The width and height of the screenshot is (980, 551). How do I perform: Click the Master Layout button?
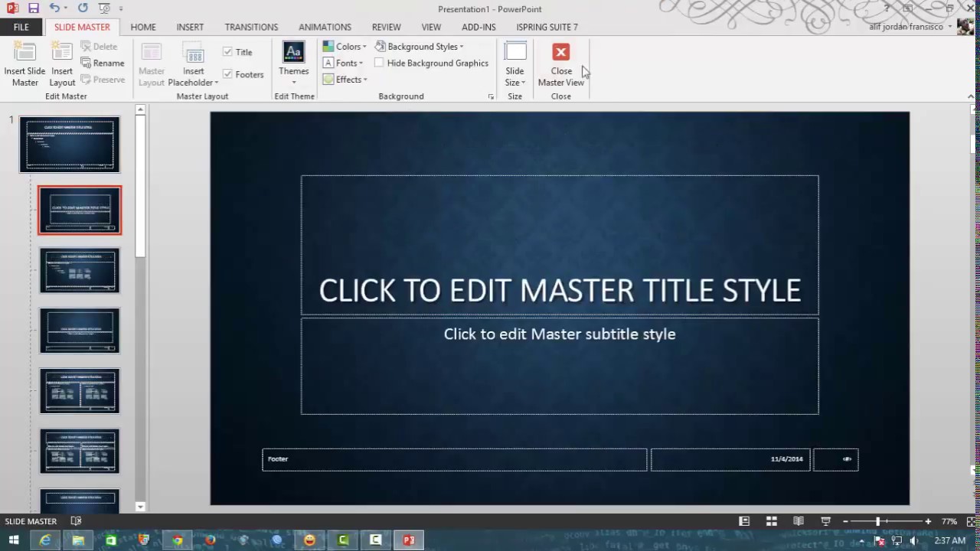click(152, 64)
